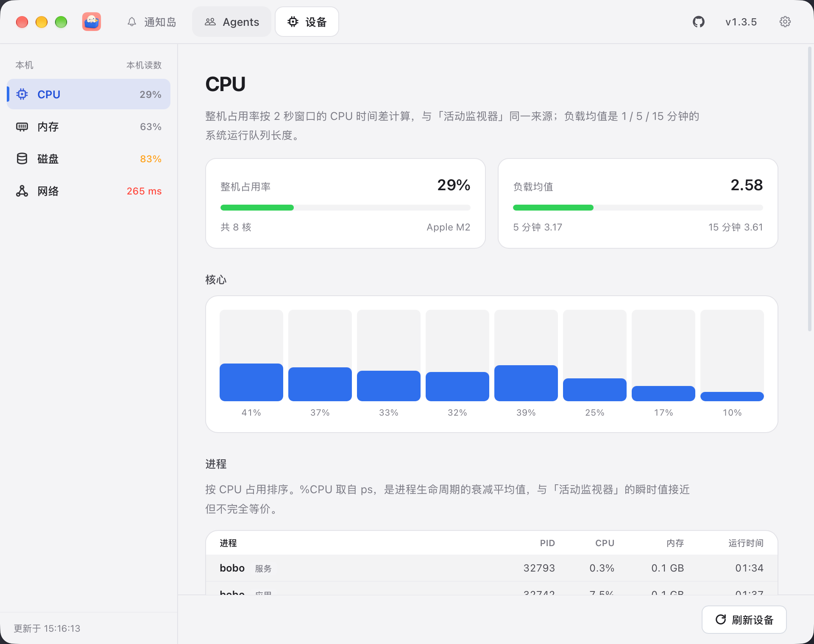Click the 负载均值 progress bar
This screenshot has width=814, height=644.
[x=638, y=208]
